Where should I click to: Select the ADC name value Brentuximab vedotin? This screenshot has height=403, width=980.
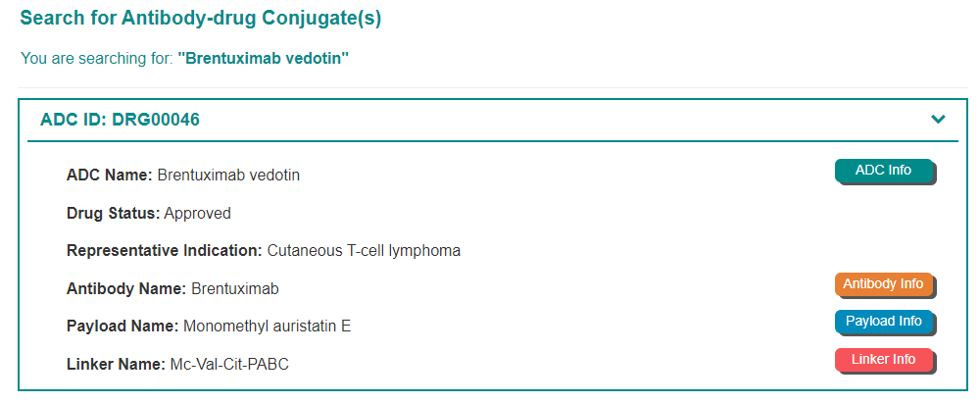(228, 176)
